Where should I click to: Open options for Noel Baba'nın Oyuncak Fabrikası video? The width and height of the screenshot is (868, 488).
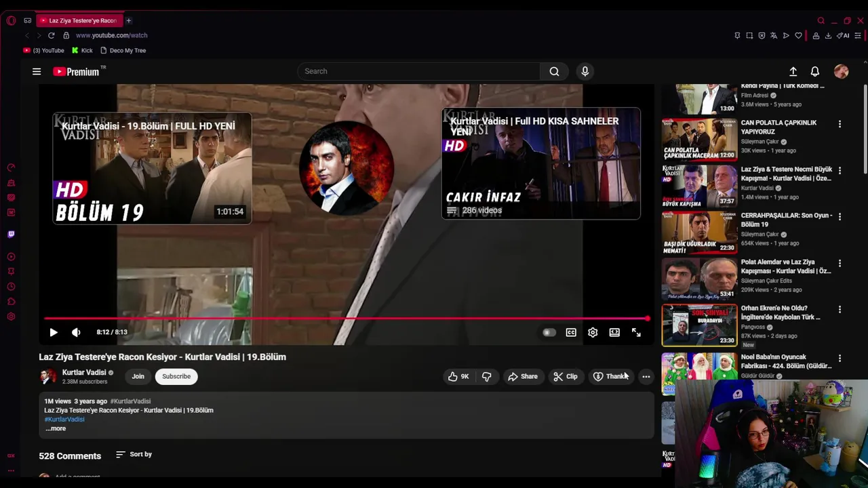840,358
